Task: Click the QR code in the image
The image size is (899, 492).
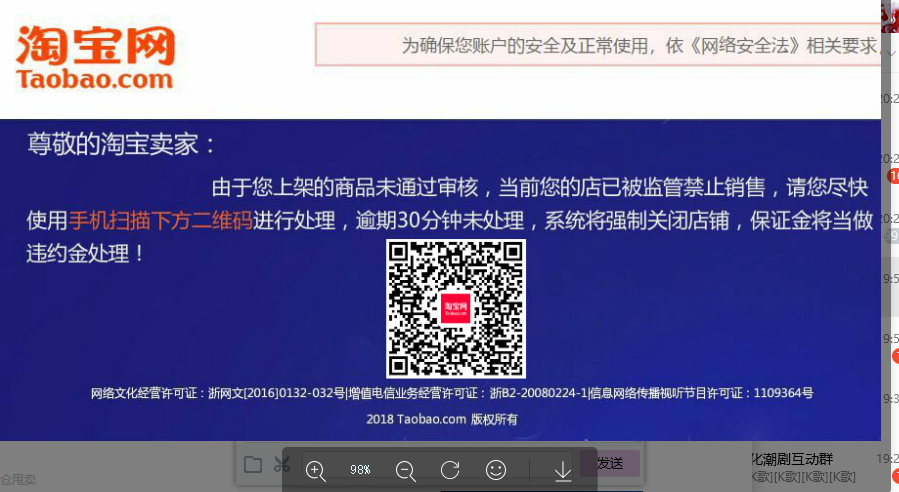Action: pos(456,309)
